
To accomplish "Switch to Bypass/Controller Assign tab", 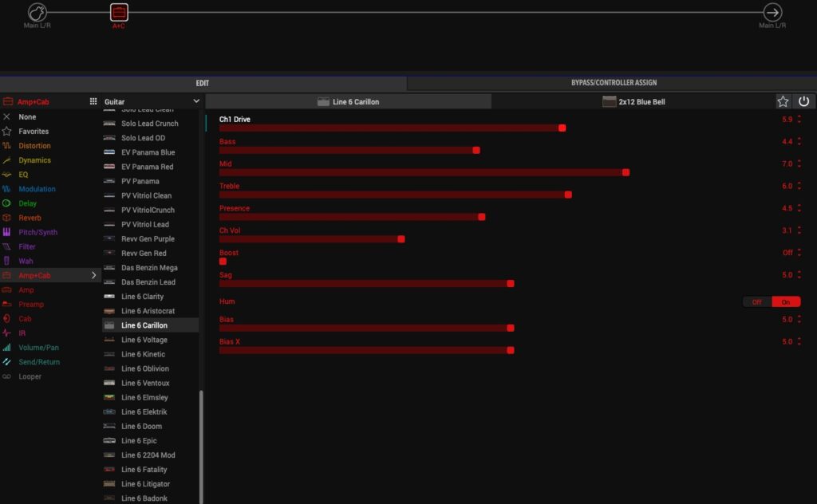I will (x=613, y=83).
